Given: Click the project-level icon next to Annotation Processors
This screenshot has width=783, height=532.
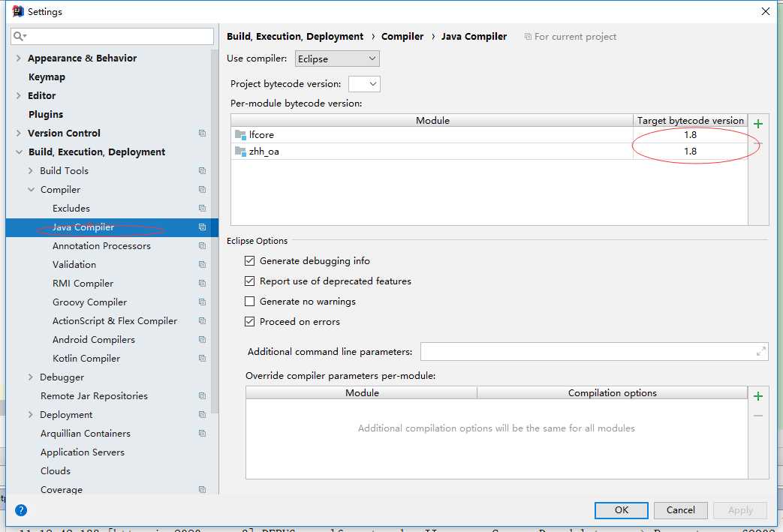Looking at the screenshot, I should click(202, 246).
